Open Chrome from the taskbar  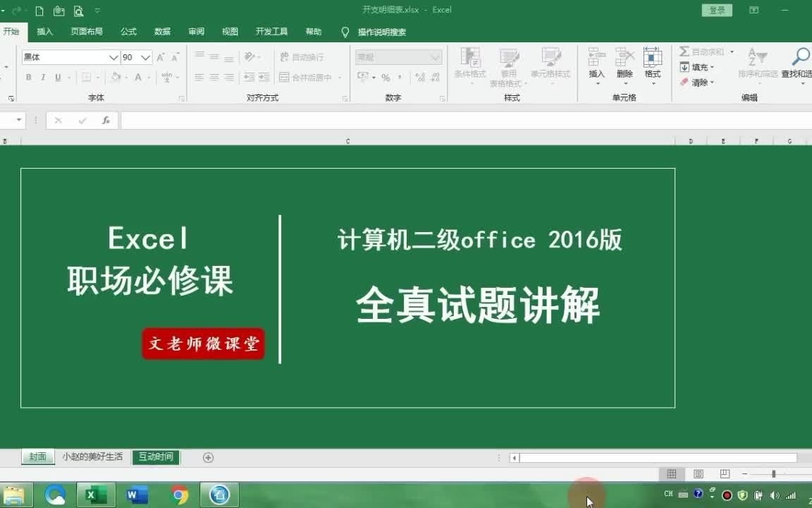[x=178, y=496]
